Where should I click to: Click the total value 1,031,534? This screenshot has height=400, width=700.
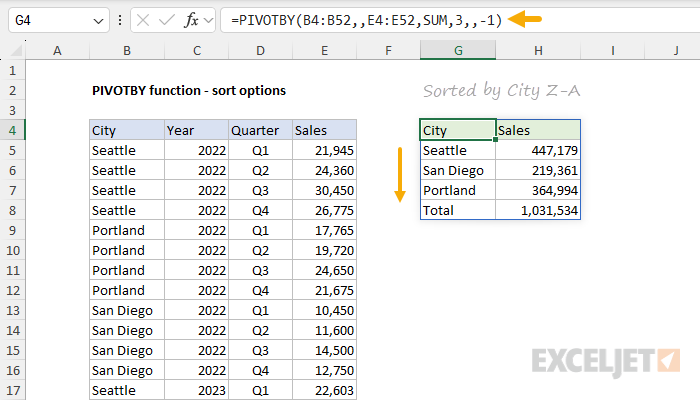pos(538,210)
